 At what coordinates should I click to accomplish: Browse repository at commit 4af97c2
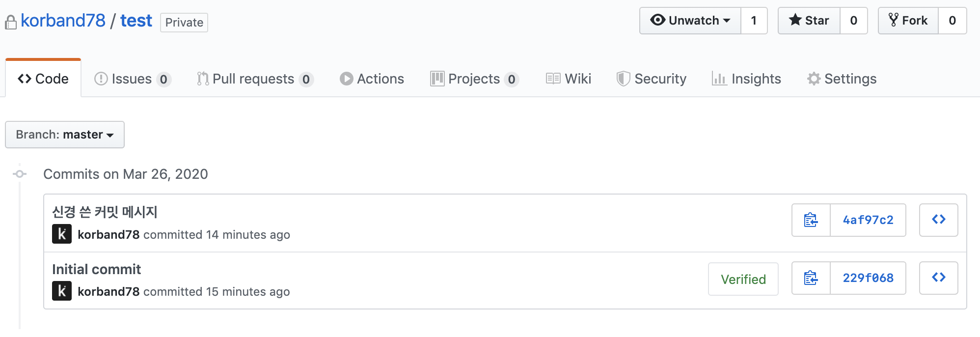click(x=938, y=220)
